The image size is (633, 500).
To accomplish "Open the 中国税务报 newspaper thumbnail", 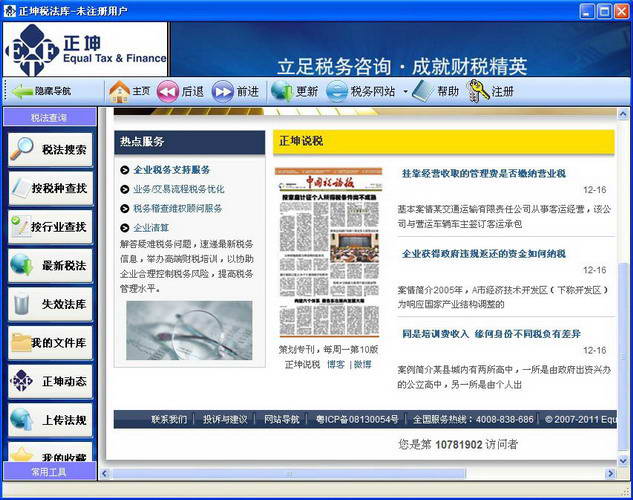I will click(x=328, y=254).
